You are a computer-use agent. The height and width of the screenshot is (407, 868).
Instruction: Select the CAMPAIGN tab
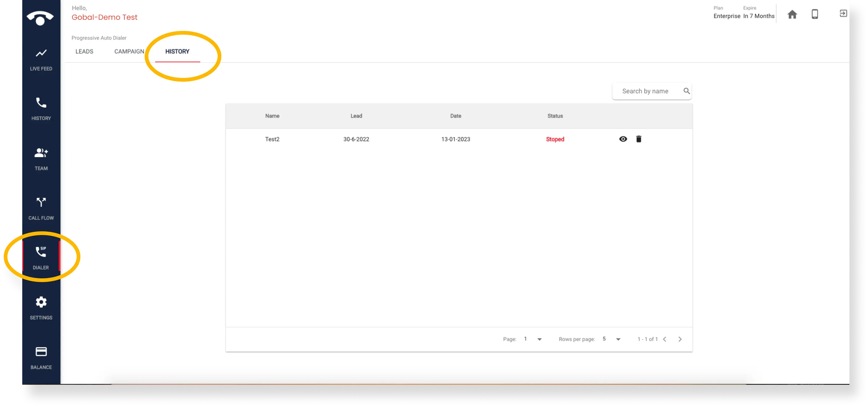(130, 51)
